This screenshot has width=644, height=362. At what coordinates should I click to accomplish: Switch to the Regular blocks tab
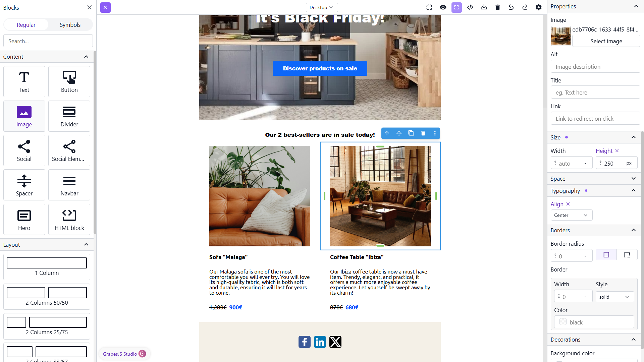click(x=26, y=25)
